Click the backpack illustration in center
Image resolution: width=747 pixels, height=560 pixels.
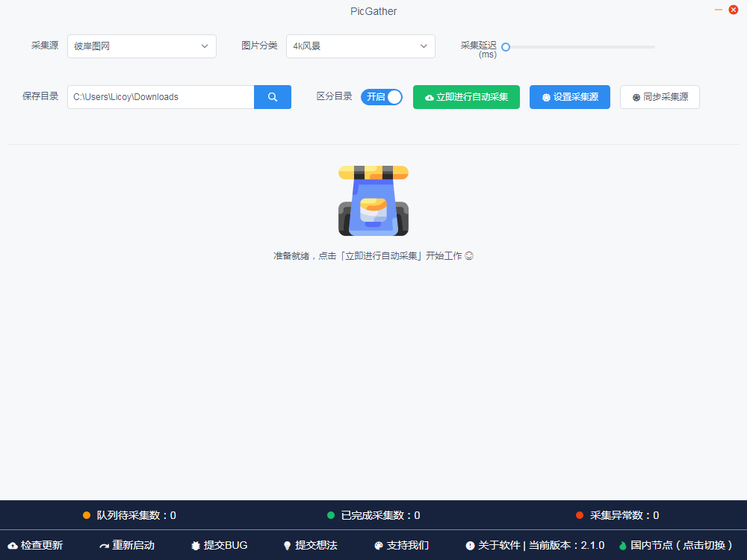(373, 200)
